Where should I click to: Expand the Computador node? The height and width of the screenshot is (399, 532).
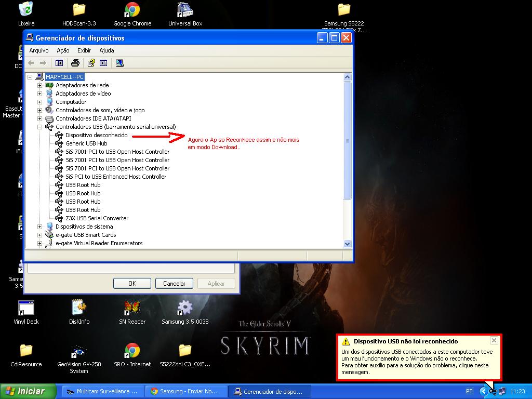click(39, 102)
